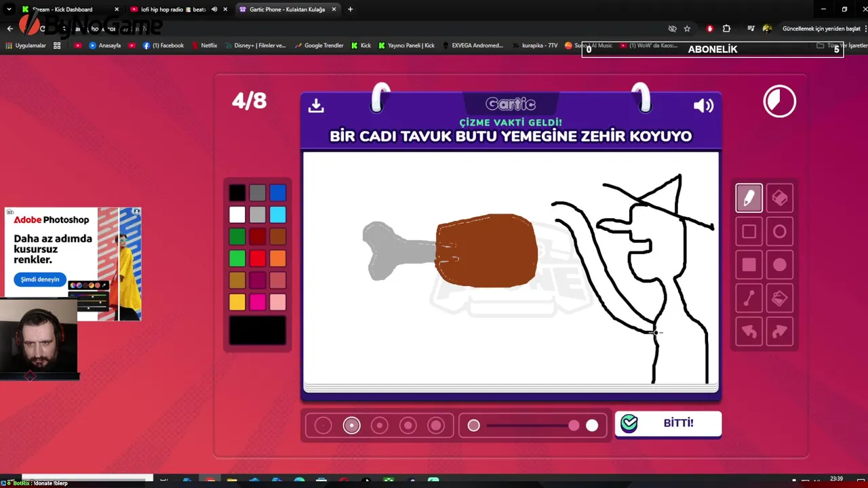
Task: Open the tab search dropdown arrow
Action: [x=9, y=9]
